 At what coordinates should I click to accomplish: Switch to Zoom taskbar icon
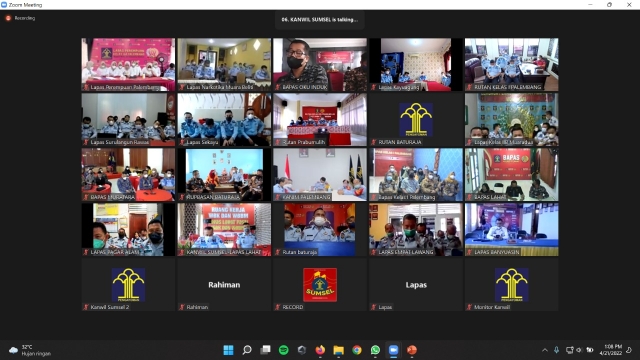(x=393, y=350)
